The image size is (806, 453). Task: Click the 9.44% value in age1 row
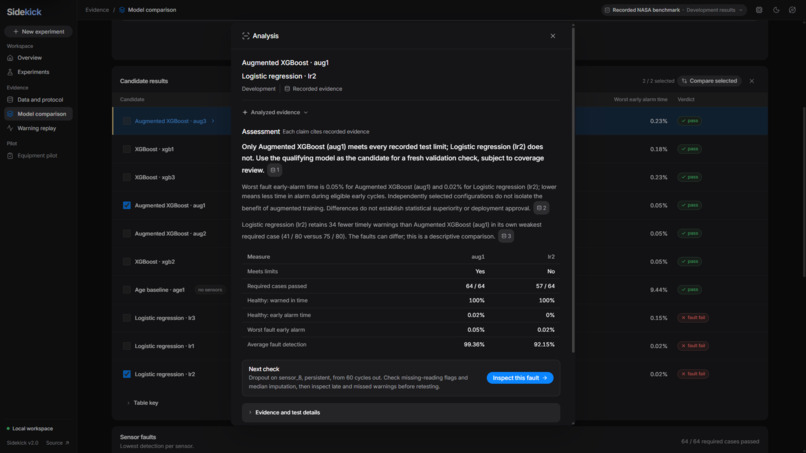tap(658, 290)
